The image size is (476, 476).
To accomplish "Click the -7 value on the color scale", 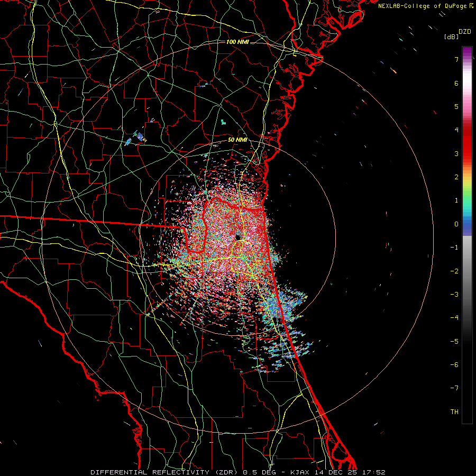I will point(454,388).
